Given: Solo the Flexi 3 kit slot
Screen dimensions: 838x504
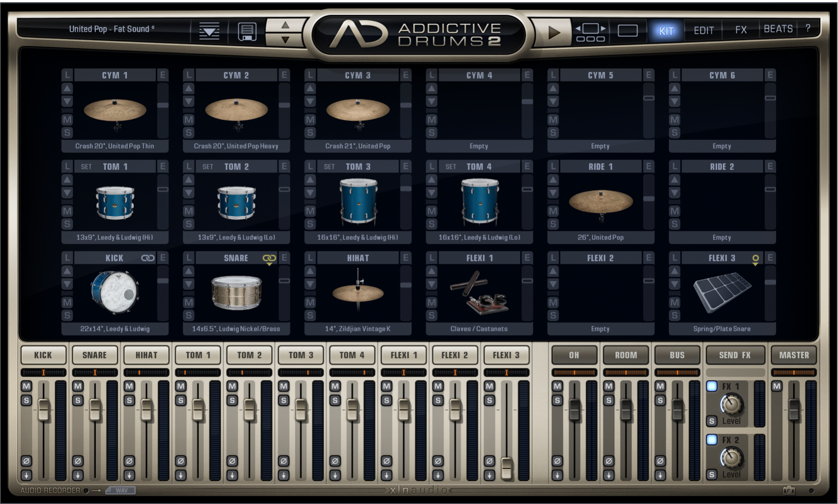Looking at the screenshot, I should pyautogui.click(x=675, y=315).
